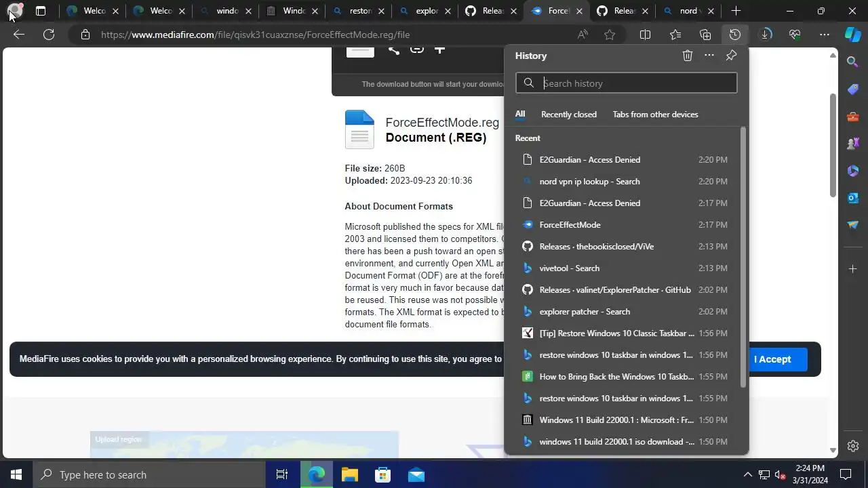The width and height of the screenshot is (868, 488).
Task: Click taskbar Type here to search box
Action: click(x=149, y=474)
